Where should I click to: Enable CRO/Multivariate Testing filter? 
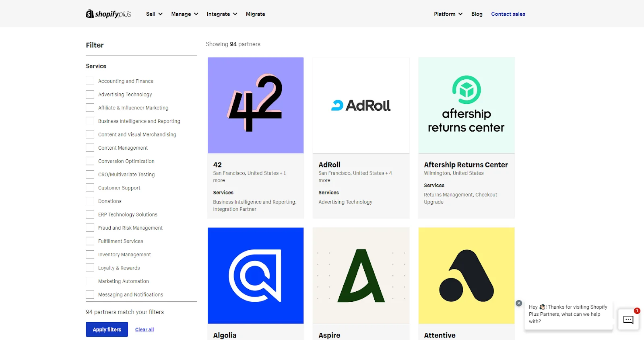click(x=90, y=174)
